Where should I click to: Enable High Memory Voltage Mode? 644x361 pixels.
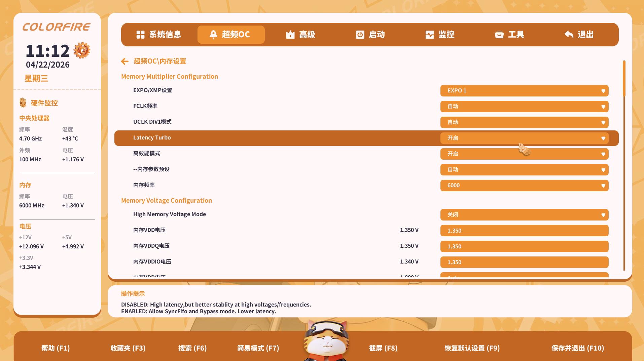(524, 214)
